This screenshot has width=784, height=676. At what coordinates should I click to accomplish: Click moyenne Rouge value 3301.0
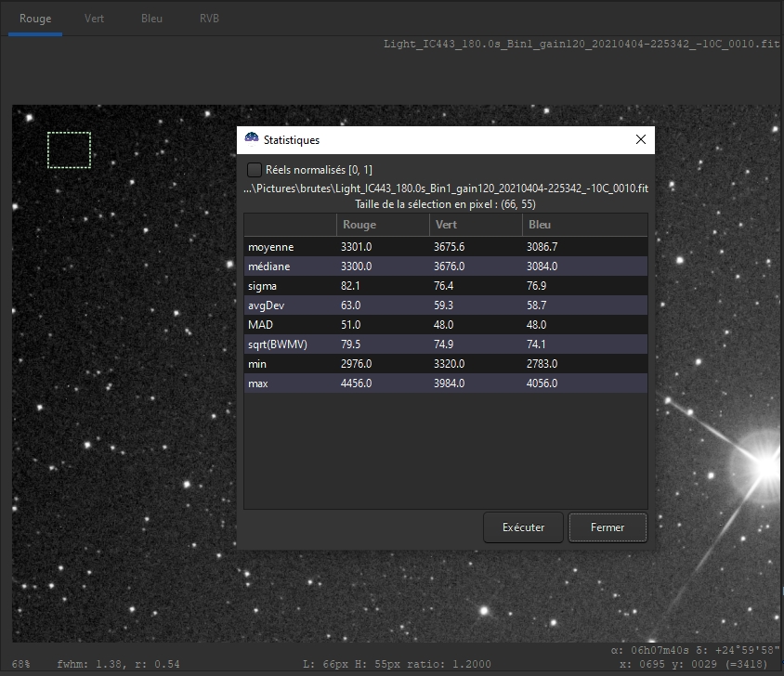pyautogui.click(x=356, y=247)
